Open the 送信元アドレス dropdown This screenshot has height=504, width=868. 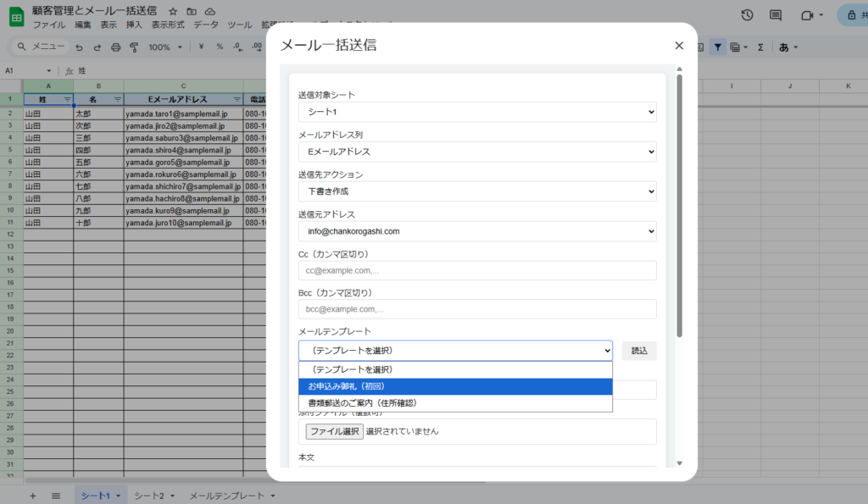[x=477, y=231]
